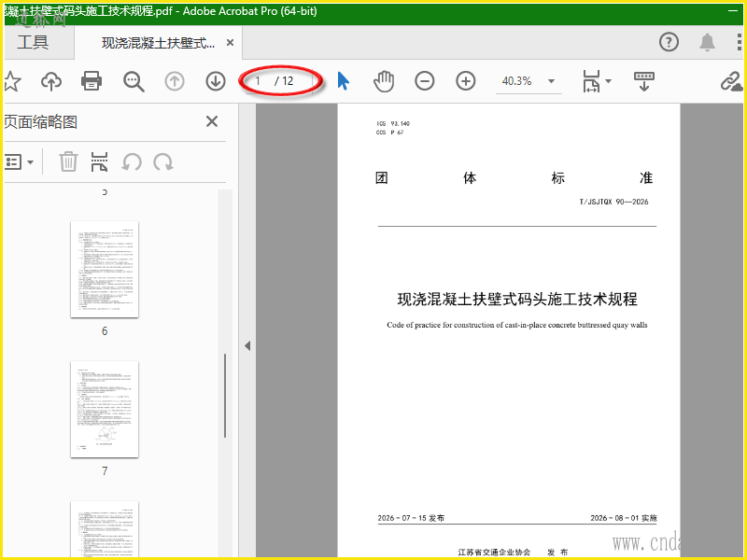The height and width of the screenshot is (560, 747).
Task: Click the total page count 12
Action: [x=288, y=81]
